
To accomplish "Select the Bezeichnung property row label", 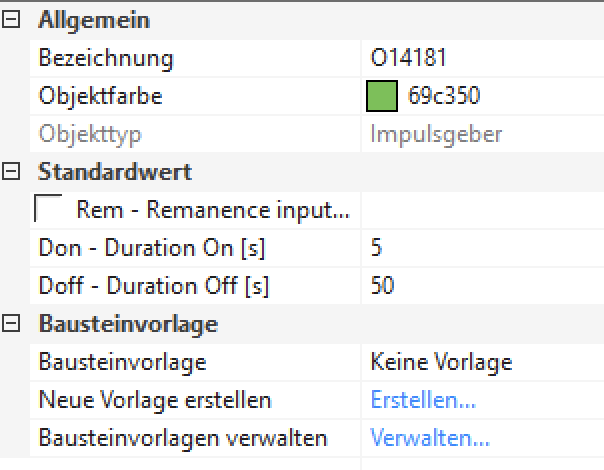I will pyautogui.click(x=106, y=59).
